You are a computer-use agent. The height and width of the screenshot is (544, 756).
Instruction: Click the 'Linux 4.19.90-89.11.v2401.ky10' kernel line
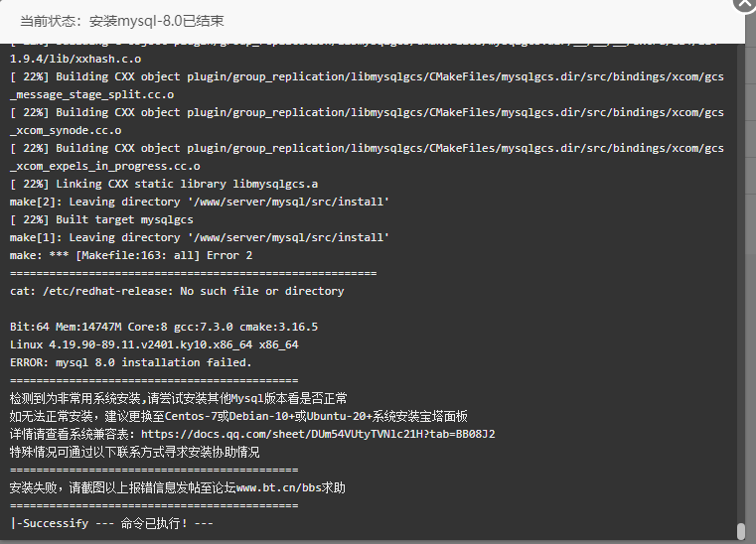154,344
